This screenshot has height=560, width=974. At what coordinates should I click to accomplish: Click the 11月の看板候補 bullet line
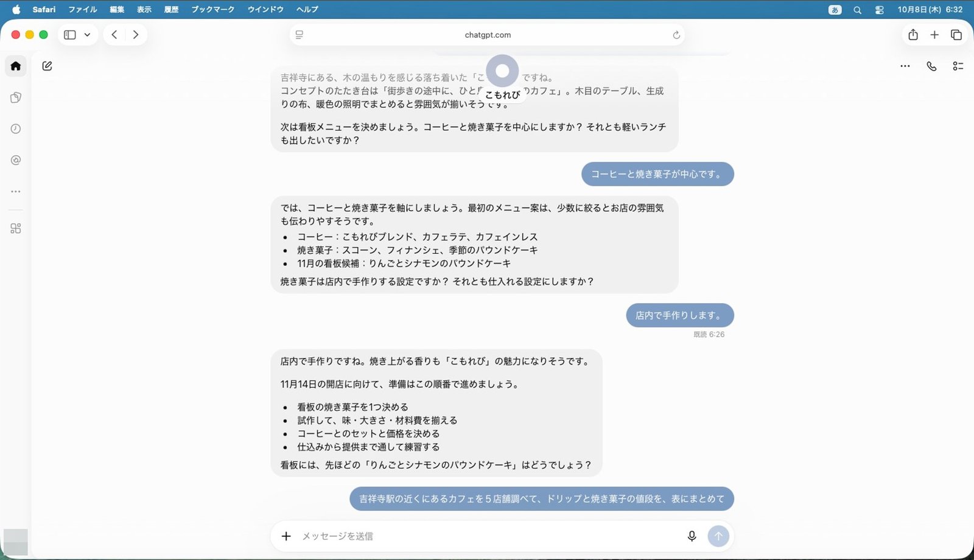pyautogui.click(x=404, y=264)
